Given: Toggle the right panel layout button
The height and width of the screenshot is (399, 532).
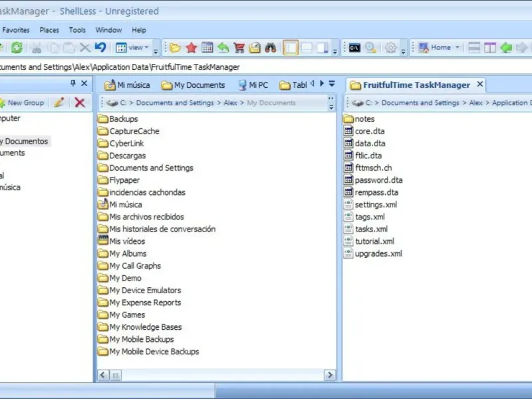Looking at the screenshot, I should pos(322,47).
